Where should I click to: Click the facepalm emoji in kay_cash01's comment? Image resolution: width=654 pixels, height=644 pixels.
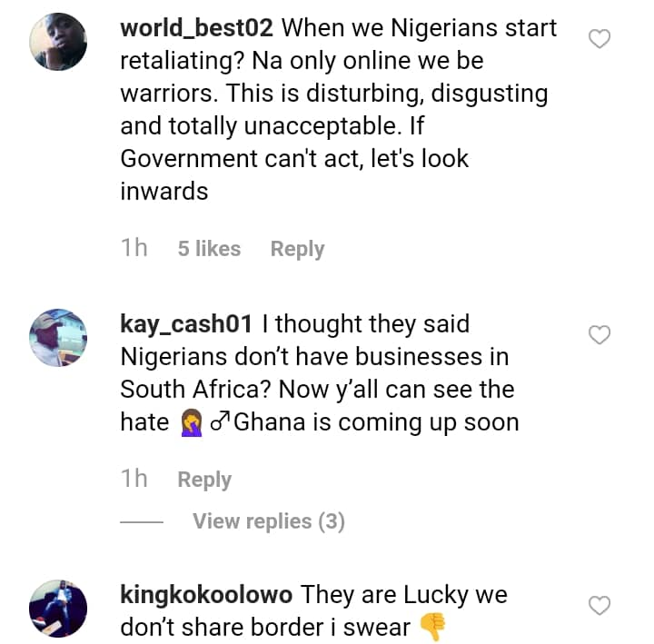pyautogui.click(x=191, y=423)
